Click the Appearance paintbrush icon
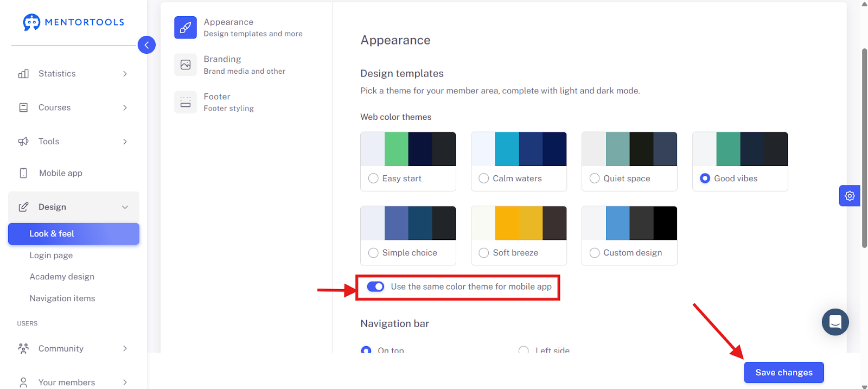868x389 pixels. 186,28
